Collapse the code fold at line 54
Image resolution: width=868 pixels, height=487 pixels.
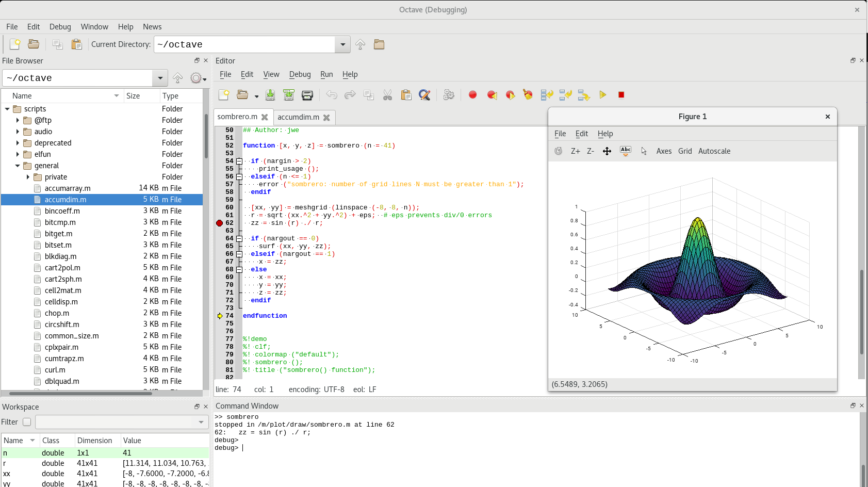click(x=239, y=161)
